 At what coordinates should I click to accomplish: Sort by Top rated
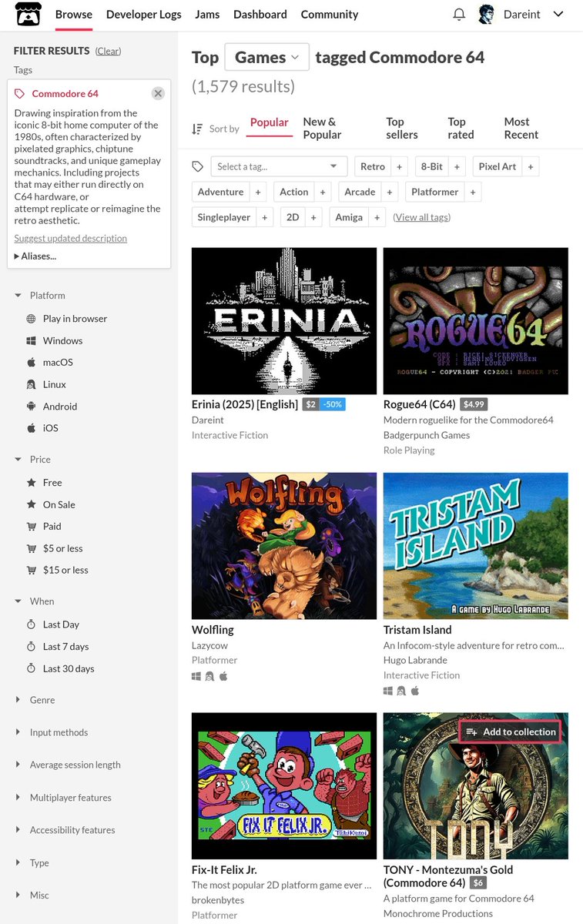461,128
